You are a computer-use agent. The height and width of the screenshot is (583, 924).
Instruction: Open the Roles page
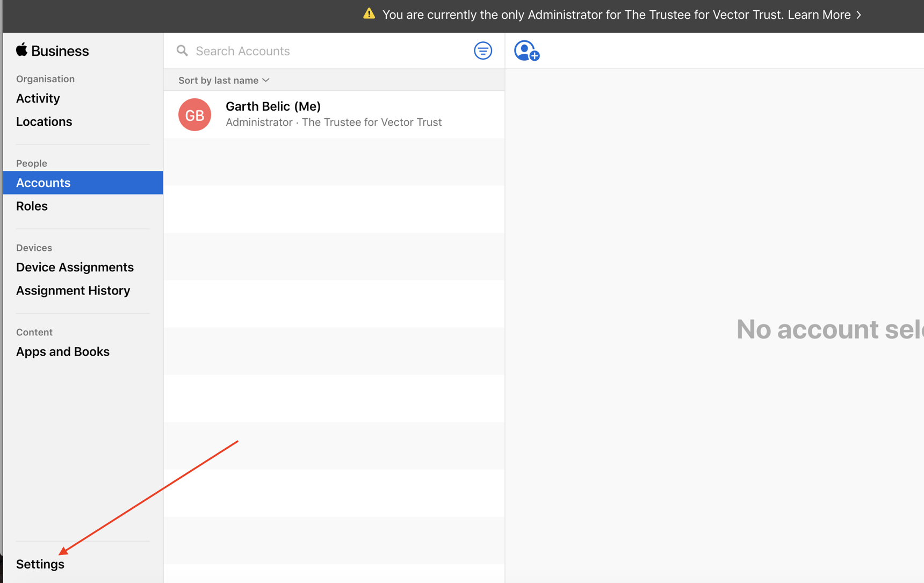(32, 206)
